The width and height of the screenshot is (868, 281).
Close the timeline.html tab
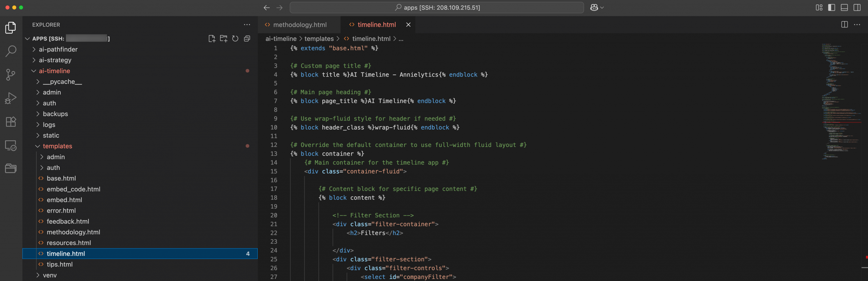pyautogui.click(x=408, y=25)
